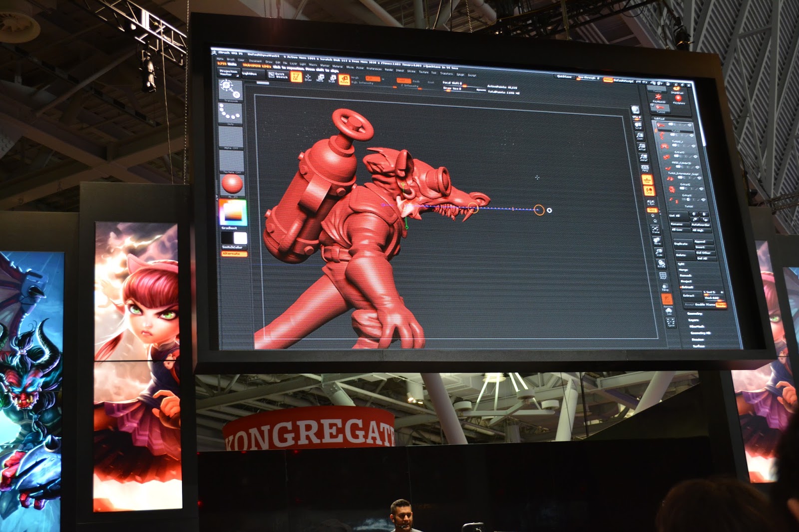The height and width of the screenshot is (532, 799).
Task: Pick a hue in the color picker square
Action: [232, 213]
